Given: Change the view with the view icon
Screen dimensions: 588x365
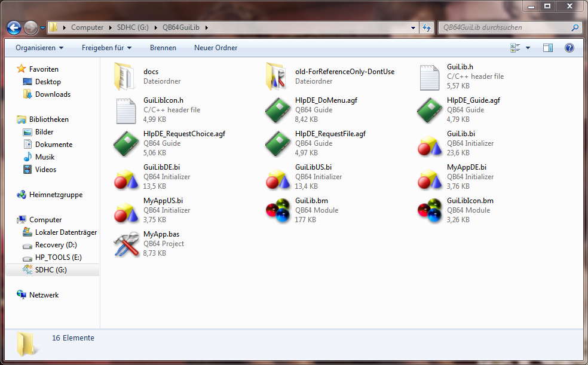Looking at the screenshot, I should [x=515, y=48].
